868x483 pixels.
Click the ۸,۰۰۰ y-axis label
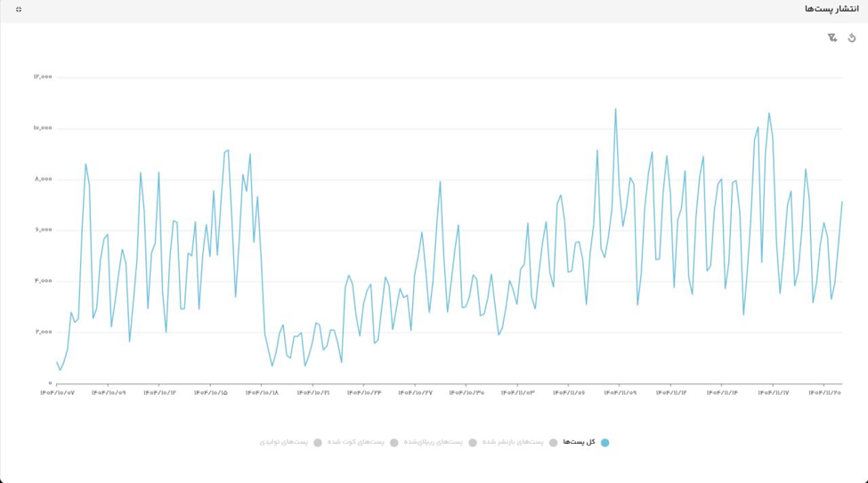44,179
